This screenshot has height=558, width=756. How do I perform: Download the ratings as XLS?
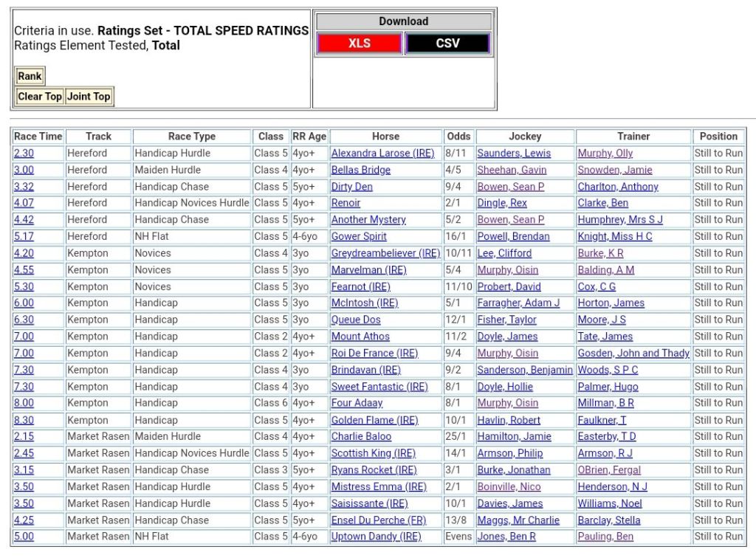pos(360,44)
